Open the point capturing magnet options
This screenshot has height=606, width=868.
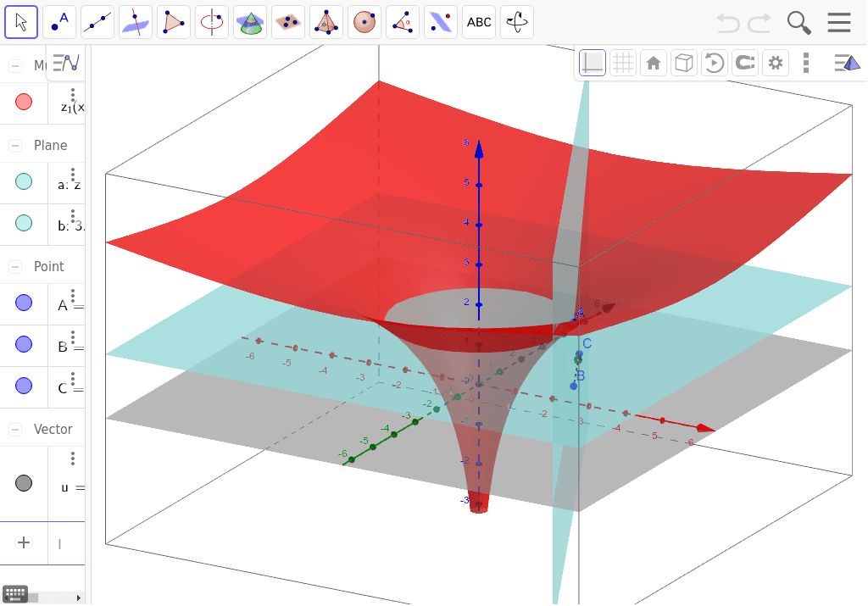pyautogui.click(x=745, y=63)
